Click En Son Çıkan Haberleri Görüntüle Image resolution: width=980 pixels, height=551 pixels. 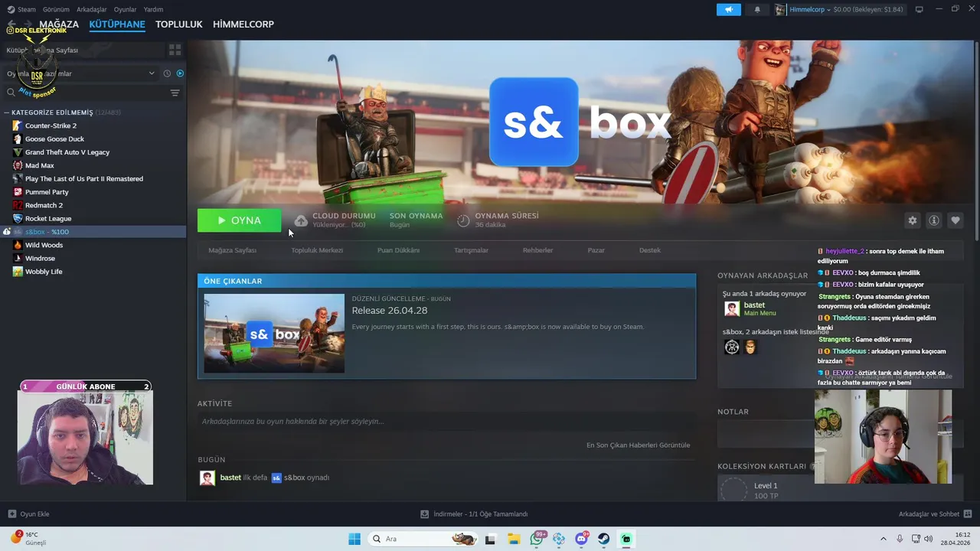tap(638, 445)
